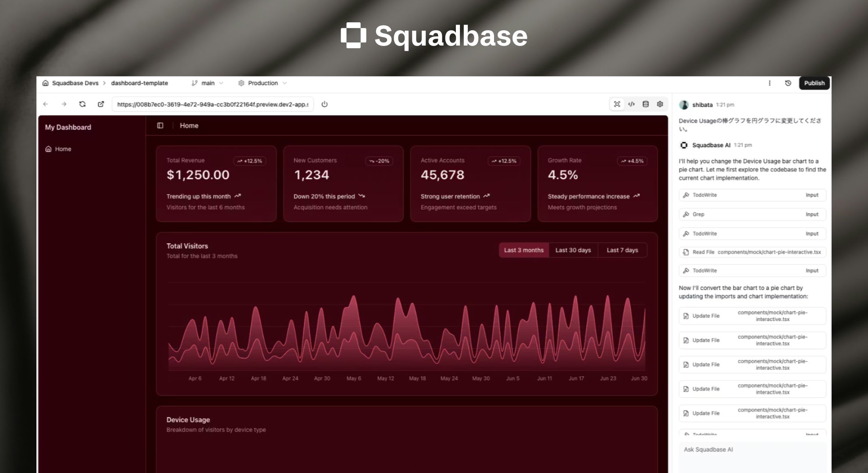Select Home in the dashboard sidebar

coord(63,149)
